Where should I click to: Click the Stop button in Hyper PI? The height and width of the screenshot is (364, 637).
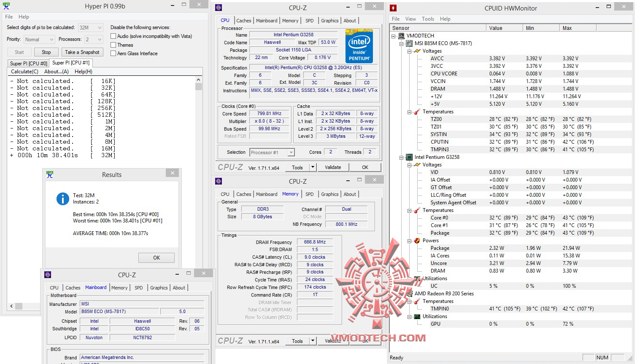click(x=46, y=52)
